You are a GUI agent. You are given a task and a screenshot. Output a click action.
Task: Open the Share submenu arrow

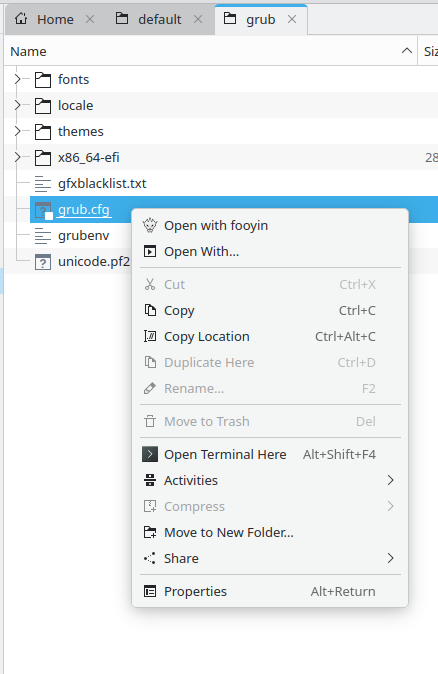tap(390, 558)
